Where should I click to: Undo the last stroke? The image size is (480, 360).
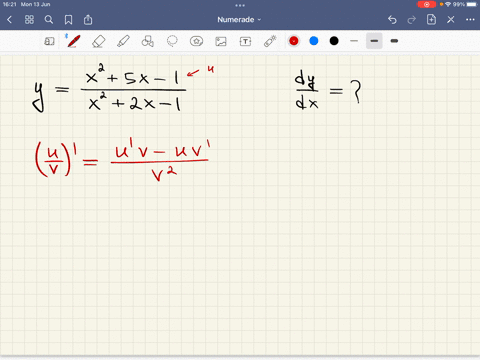(x=392, y=20)
